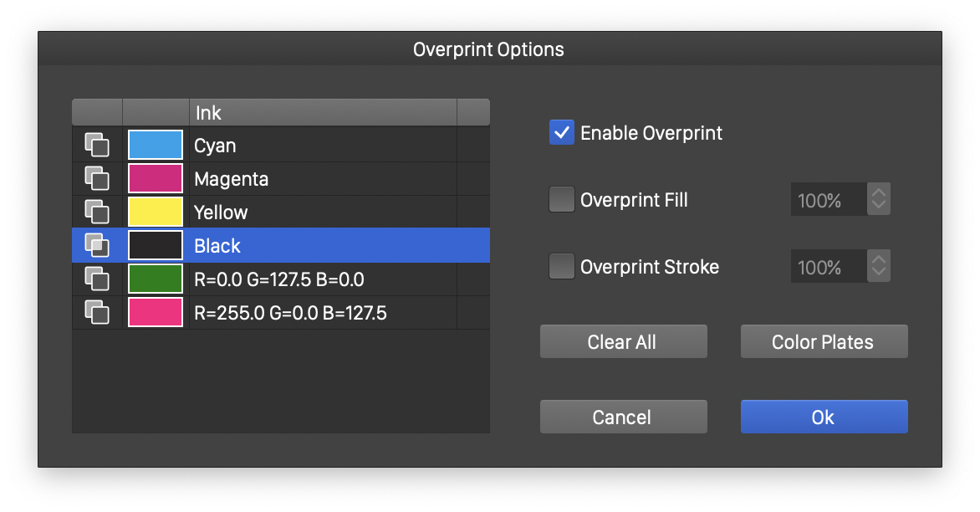
Task: Toggle overprint icon for Black ink
Action: 97,246
